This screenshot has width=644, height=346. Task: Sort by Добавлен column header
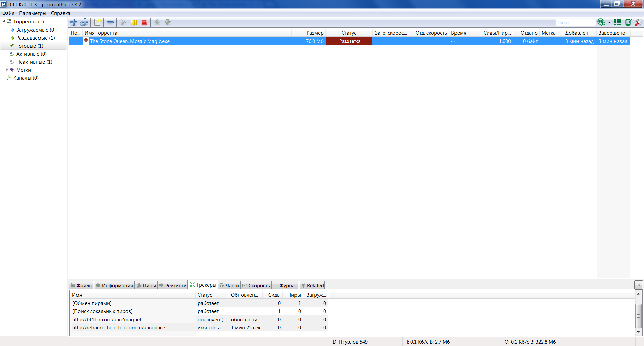coord(579,33)
